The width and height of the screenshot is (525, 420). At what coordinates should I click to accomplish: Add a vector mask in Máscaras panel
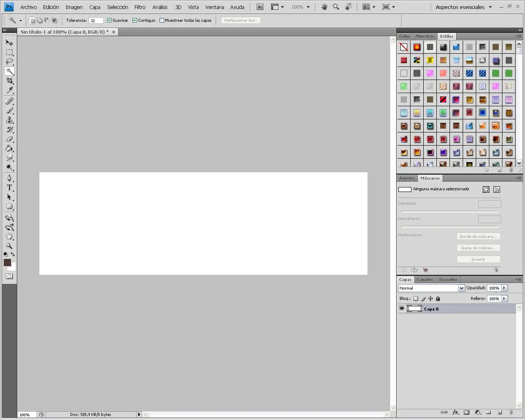click(x=497, y=189)
